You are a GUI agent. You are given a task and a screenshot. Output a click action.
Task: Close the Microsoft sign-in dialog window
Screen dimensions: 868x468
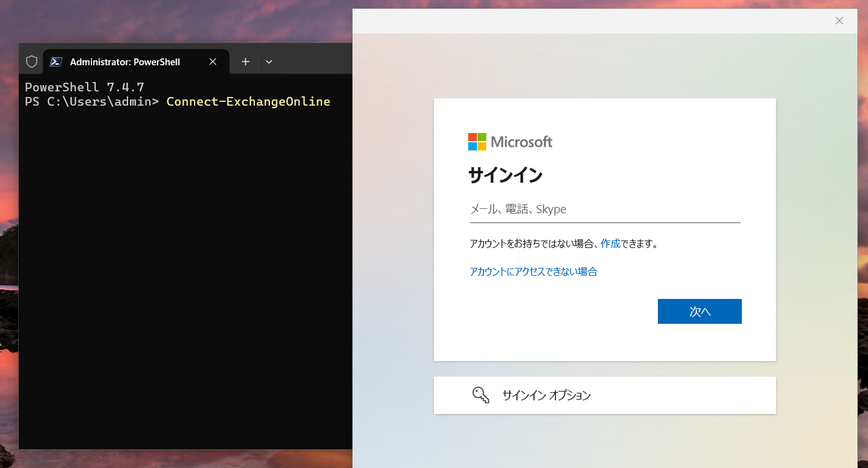click(x=839, y=21)
